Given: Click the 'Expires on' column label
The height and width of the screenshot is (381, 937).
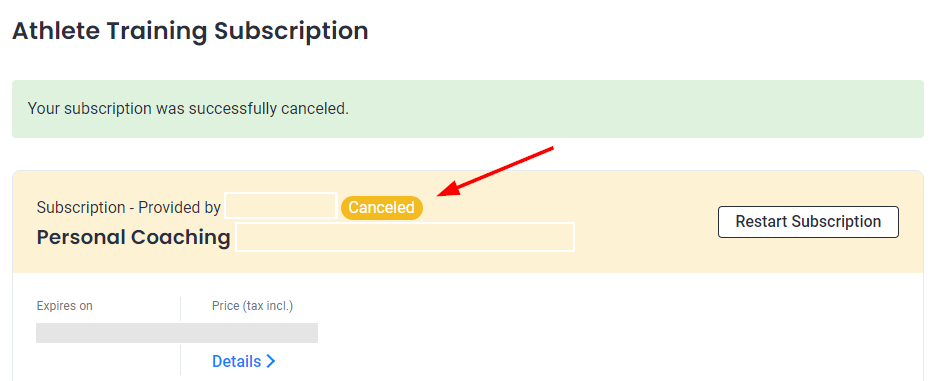Looking at the screenshot, I should 65,306.
